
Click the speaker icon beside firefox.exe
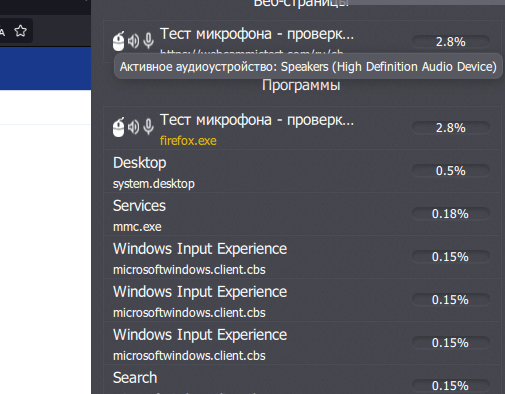click(133, 127)
